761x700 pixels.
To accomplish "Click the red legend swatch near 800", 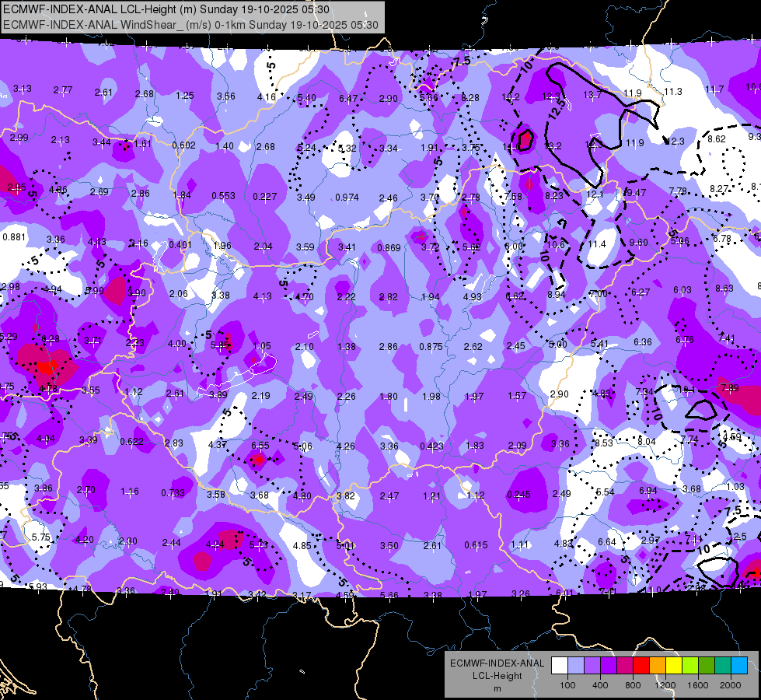I will click(x=641, y=666).
